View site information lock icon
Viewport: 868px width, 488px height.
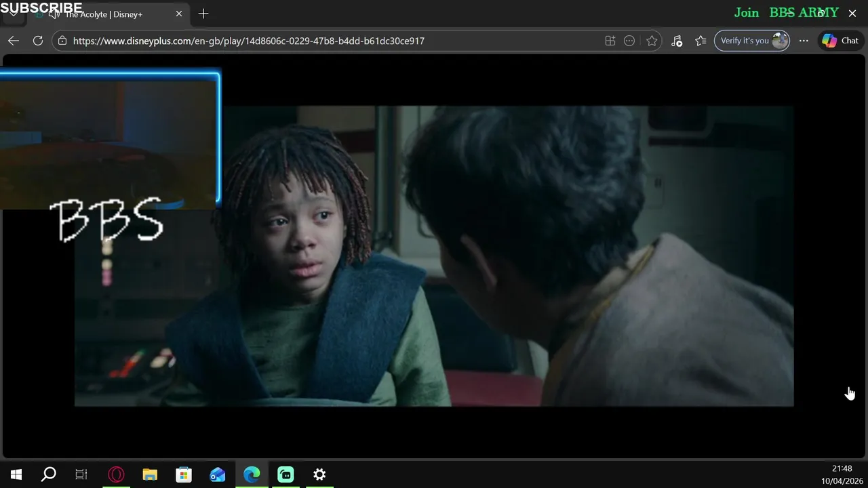tap(62, 41)
